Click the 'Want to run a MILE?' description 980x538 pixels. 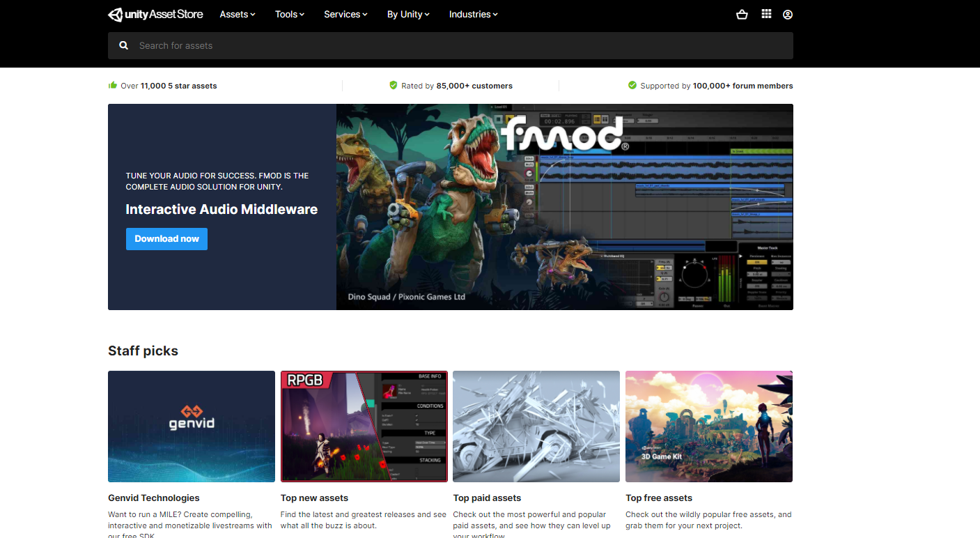click(x=190, y=524)
